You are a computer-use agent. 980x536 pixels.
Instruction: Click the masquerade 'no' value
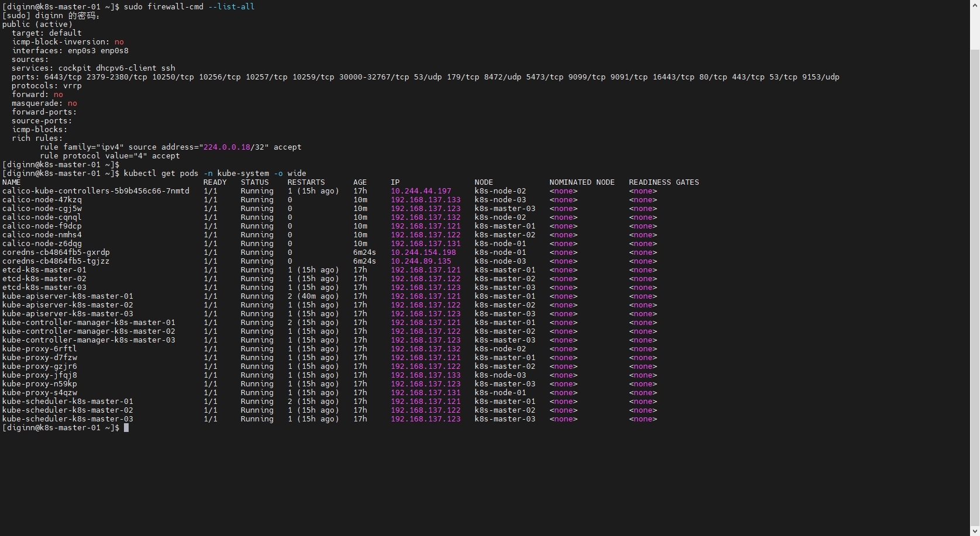pos(72,103)
